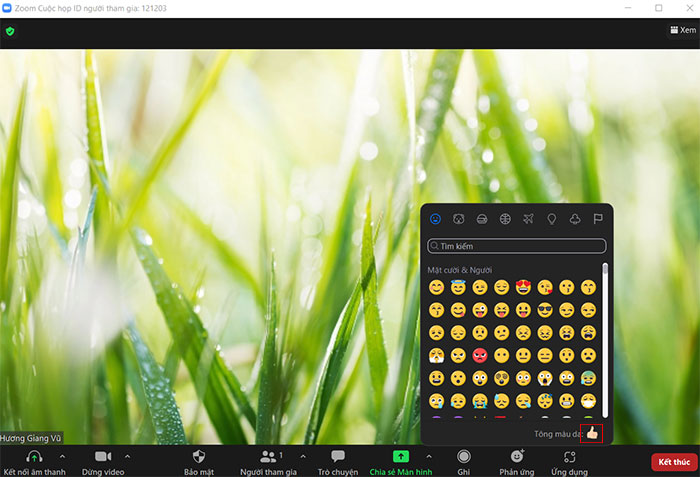Open the Trò chuyện chat panel
The width and height of the screenshot is (700, 477).
pos(338,456)
